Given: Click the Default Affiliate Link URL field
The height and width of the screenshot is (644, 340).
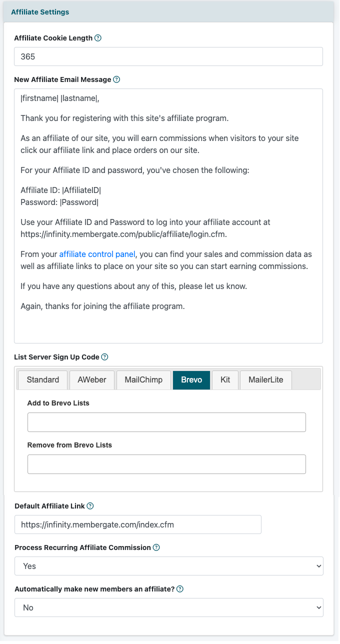Looking at the screenshot, I should [x=138, y=524].
